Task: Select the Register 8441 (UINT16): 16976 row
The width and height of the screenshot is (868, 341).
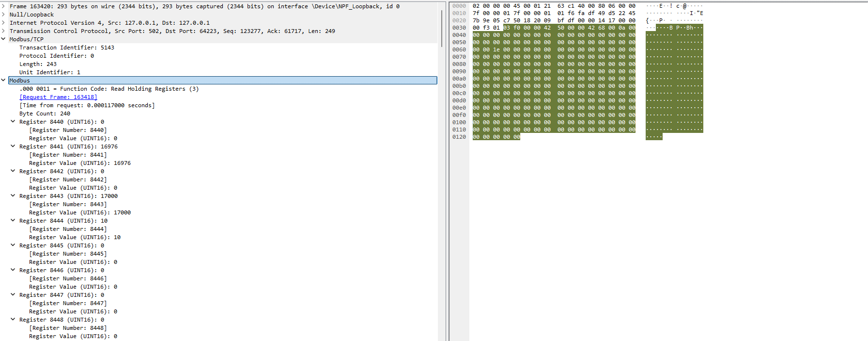Action: coord(68,146)
